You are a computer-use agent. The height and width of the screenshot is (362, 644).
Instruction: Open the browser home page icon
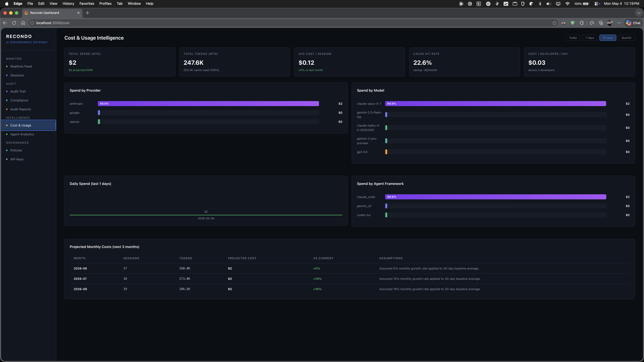click(23, 23)
